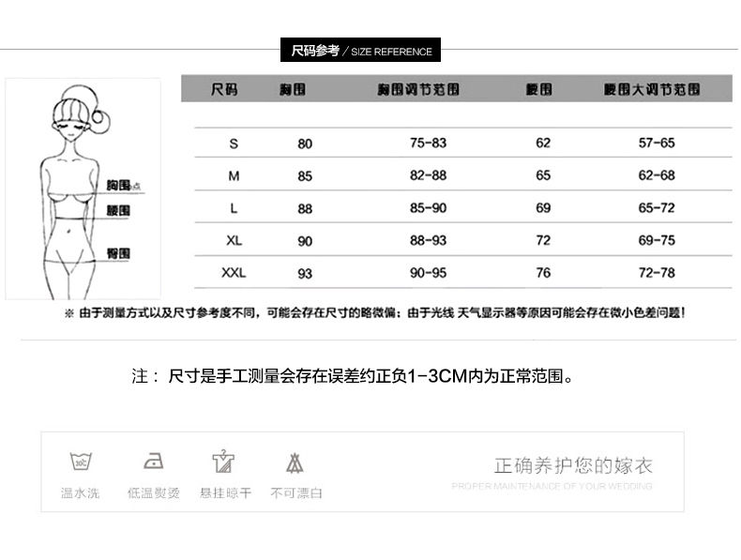Click bust value 93 in XXL row
This screenshot has height=560, width=741.
pyautogui.click(x=305, y=274)
